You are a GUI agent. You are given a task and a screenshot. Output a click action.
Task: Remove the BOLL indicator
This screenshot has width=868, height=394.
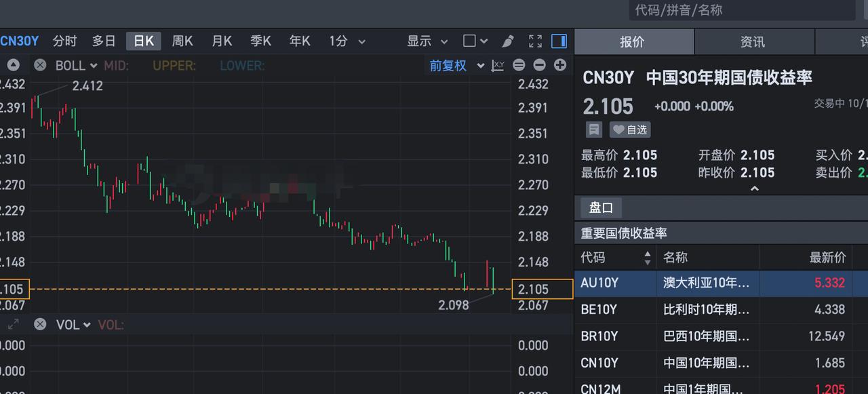(x=40, y=65)
